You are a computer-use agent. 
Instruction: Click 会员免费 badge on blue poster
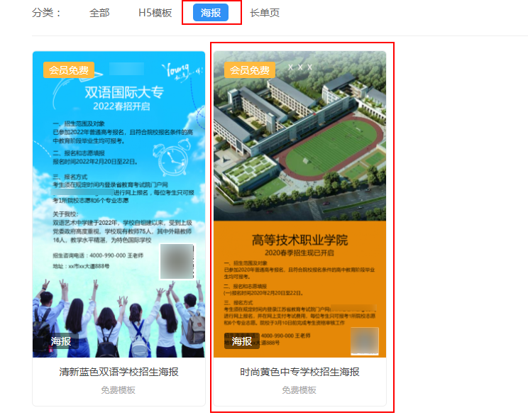(69, 70)
